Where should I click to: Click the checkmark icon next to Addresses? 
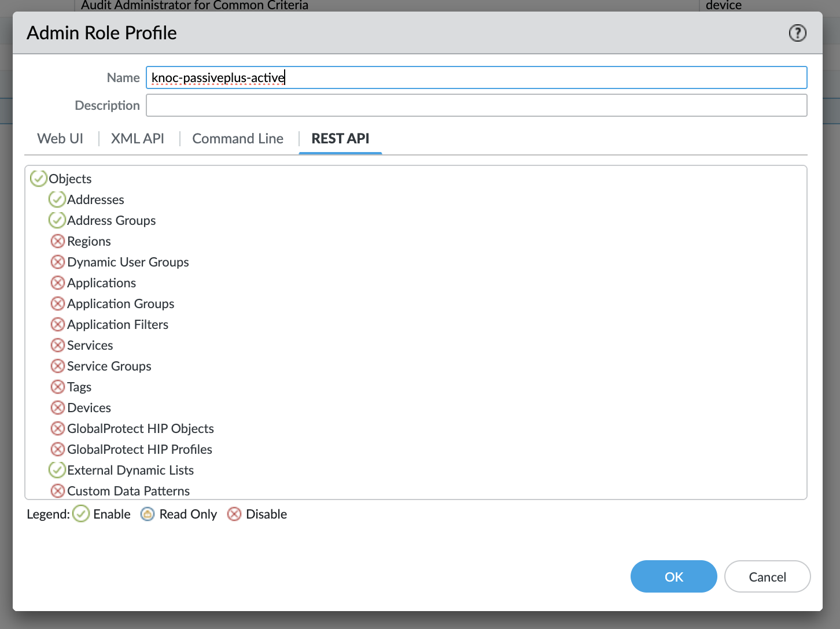57,199
